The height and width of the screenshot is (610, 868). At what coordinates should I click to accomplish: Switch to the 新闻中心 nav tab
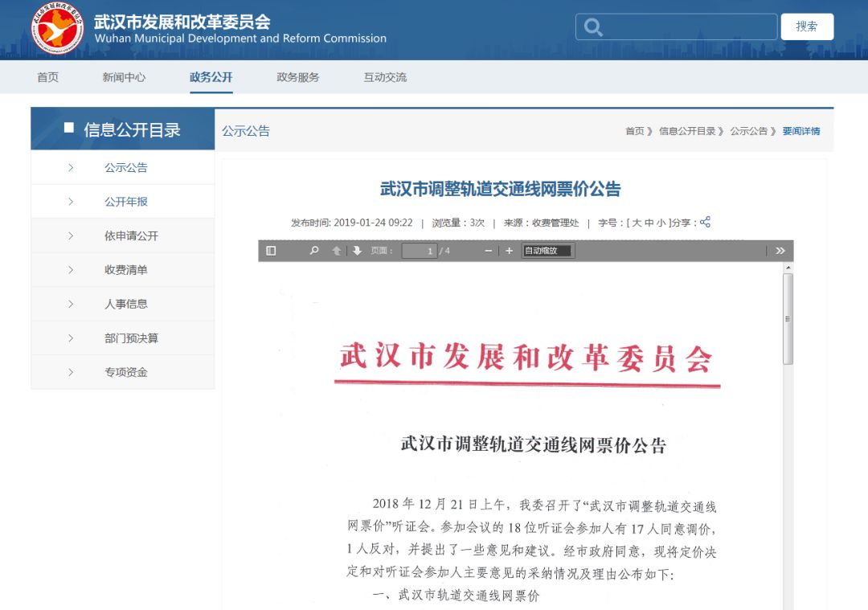(124, 77)
